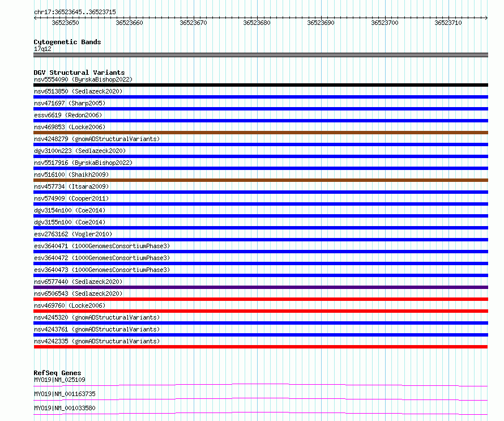Click the RefSeq Genes track title
The height and width of the screenshot is (421, 504).
pos(57,373)
